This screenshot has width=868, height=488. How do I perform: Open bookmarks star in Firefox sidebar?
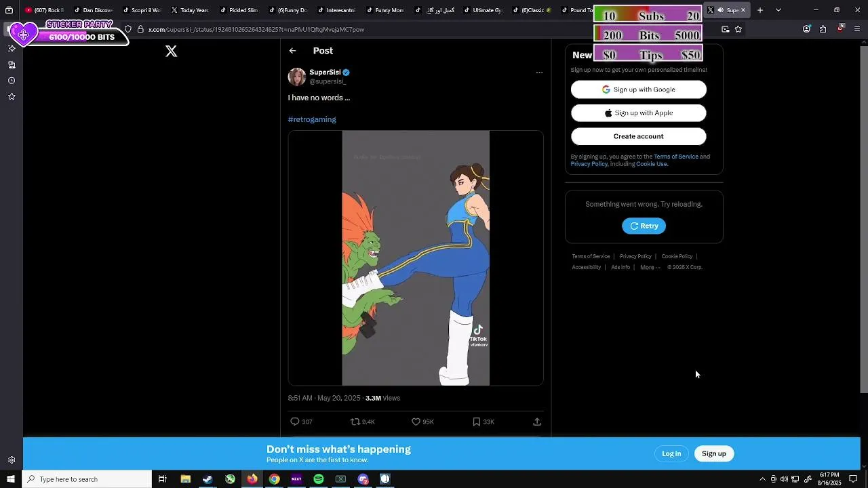pyautogui.click(x=12, y=97)
